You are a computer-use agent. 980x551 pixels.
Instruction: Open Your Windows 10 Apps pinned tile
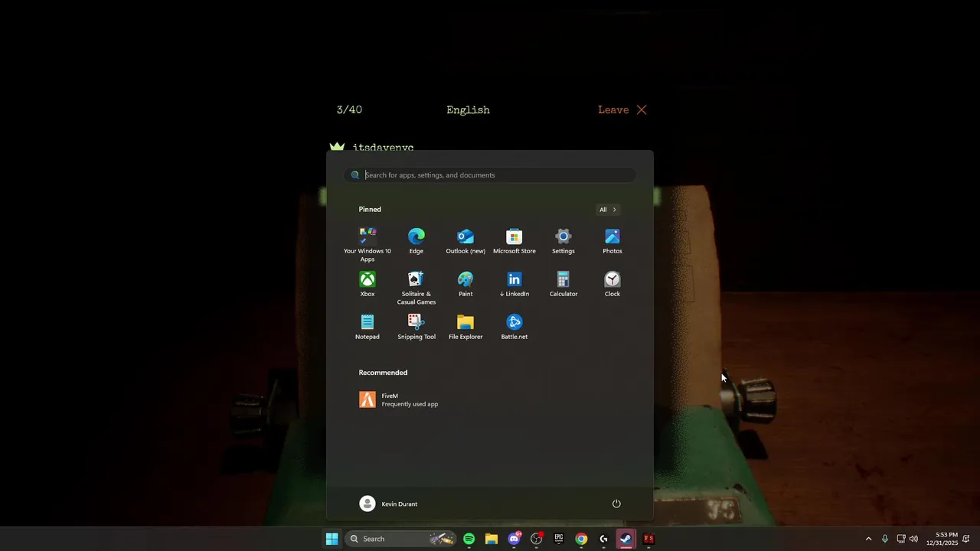(367, 244)
